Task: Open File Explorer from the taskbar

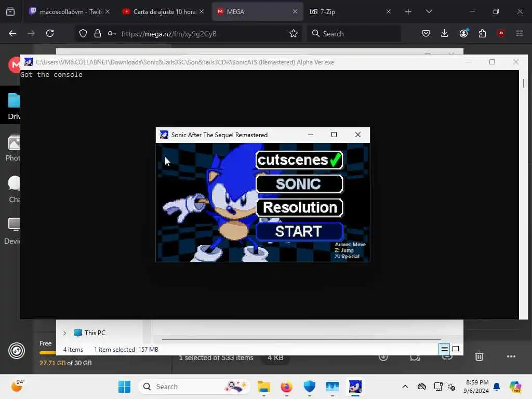Action: pyautogui.click(x=263, y=387)
